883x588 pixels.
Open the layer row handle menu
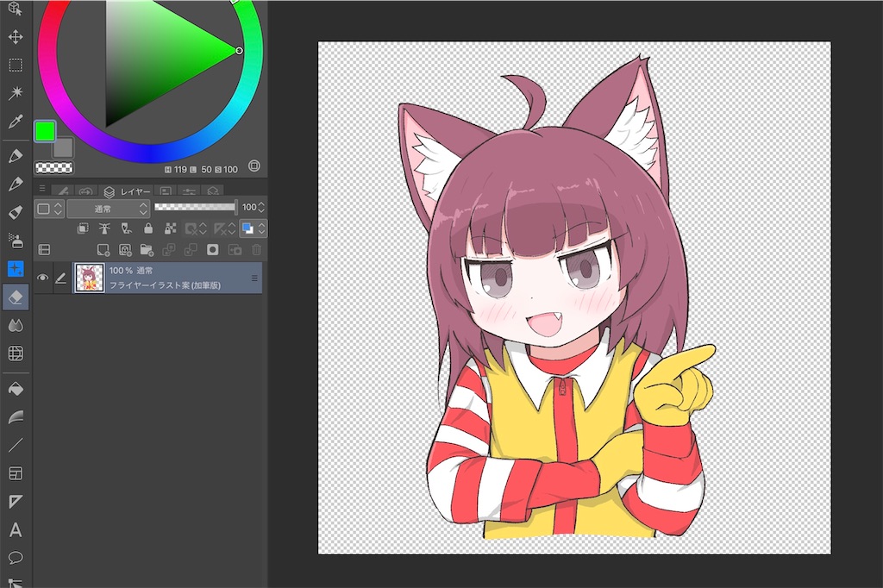254,278
